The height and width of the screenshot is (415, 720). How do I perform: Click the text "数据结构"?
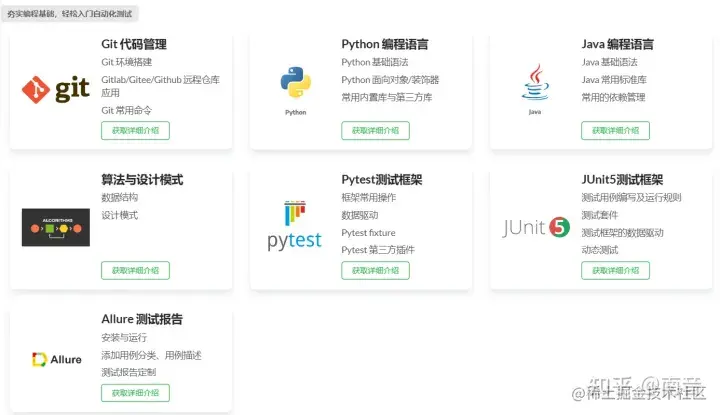click(x=119, y=197)
